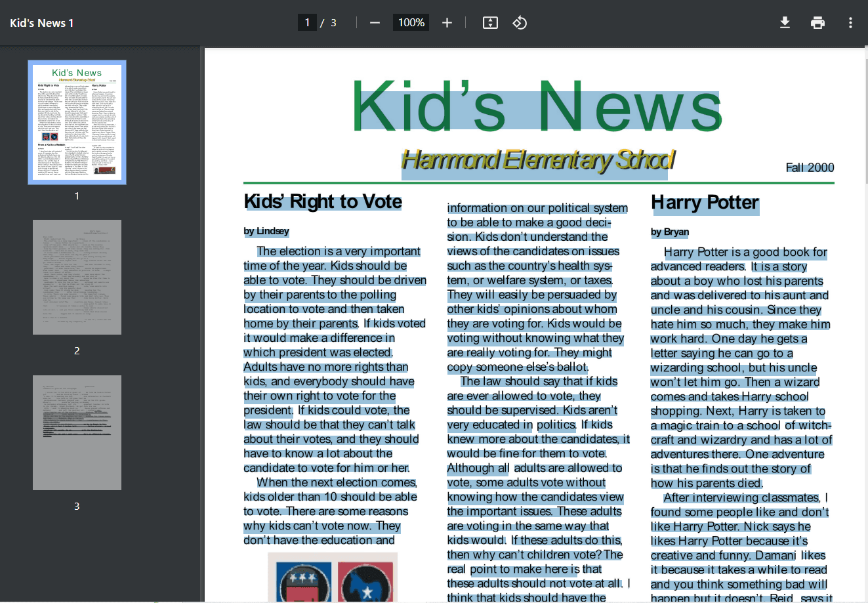Viewport: 868px width, 603px height.
Task: Select the page 1 thumbnail
Action: pos(77,122)
